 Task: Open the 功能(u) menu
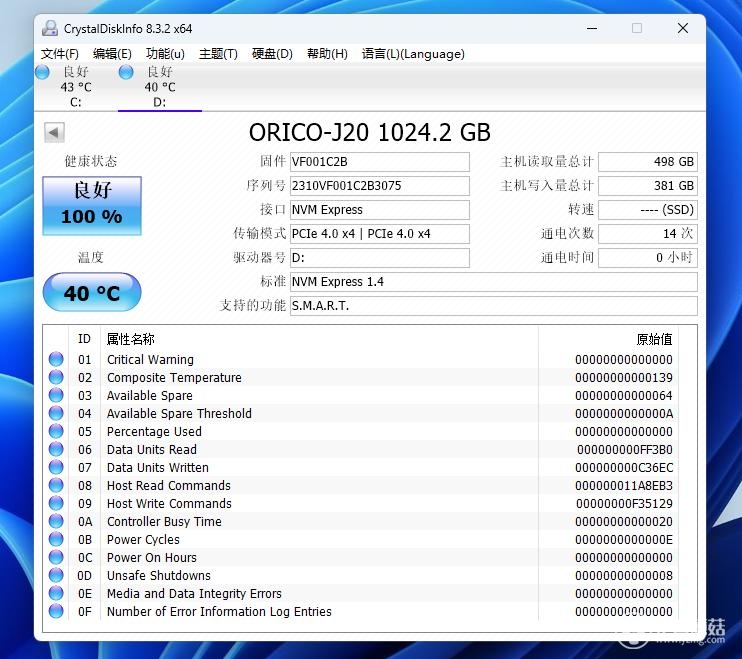[165, 54]
